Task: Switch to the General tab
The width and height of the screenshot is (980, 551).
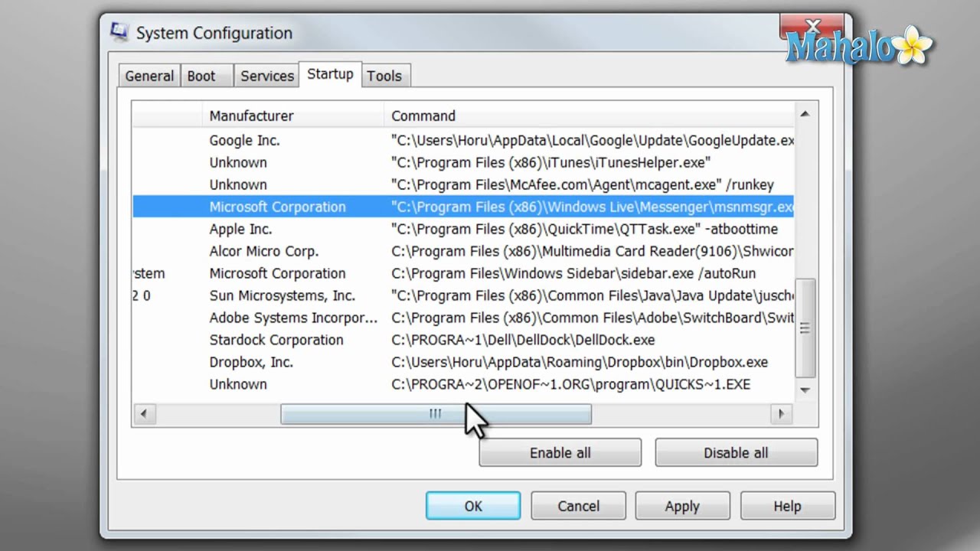Action: click(x=149, y=76)
